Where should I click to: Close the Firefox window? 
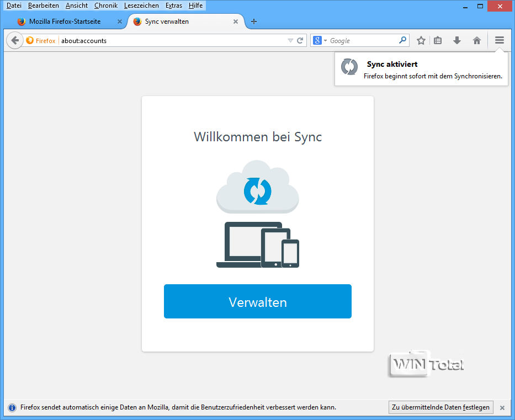pyautogui.click(x=500, y=6)
